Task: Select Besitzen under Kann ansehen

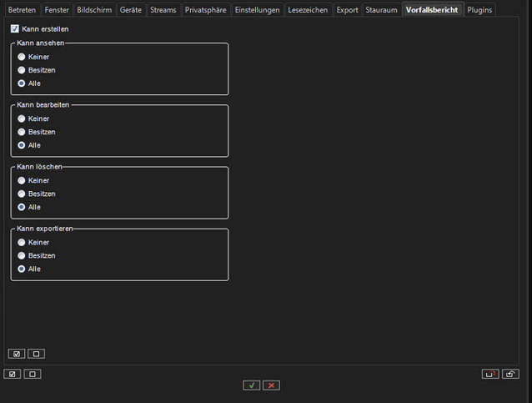Action: pos(22,70)
